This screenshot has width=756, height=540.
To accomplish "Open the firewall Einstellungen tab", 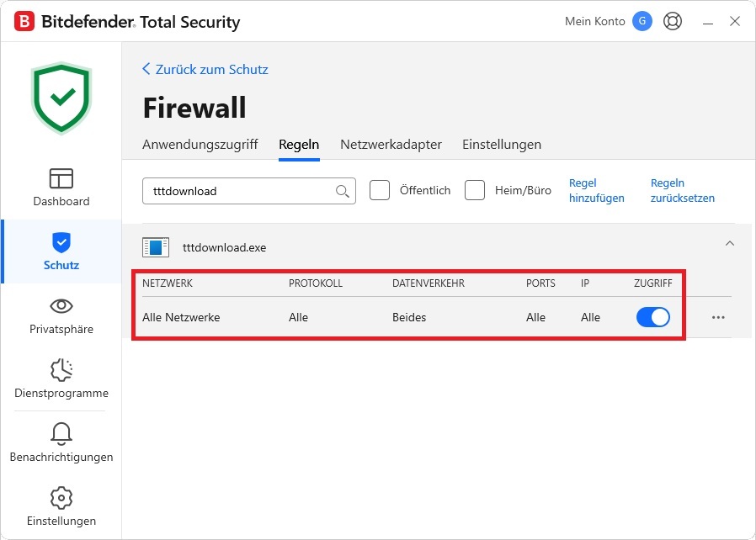I will (502, 145).
